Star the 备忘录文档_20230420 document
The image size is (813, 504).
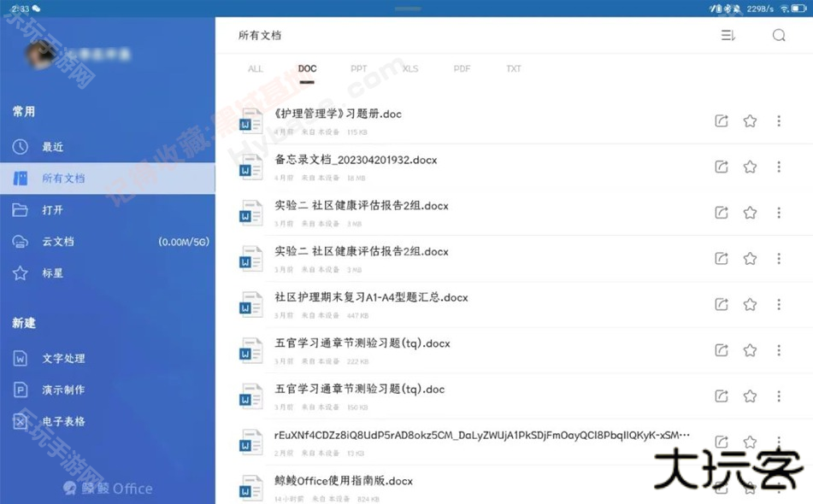pyautogui.click(x=750, y=167)
